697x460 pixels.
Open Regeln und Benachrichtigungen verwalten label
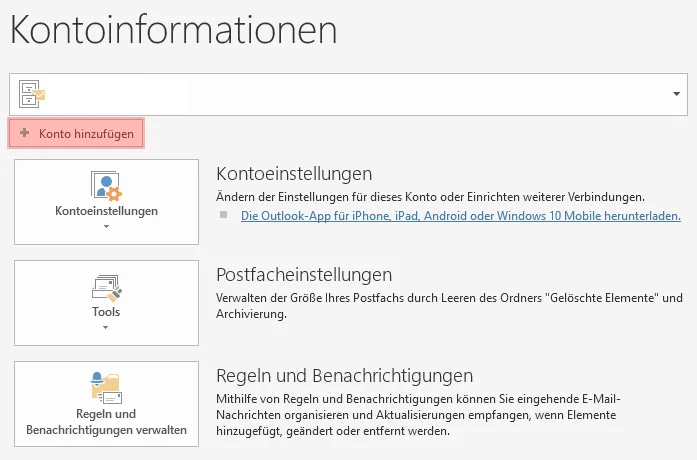pyautogui.click(x=106, y=422)
